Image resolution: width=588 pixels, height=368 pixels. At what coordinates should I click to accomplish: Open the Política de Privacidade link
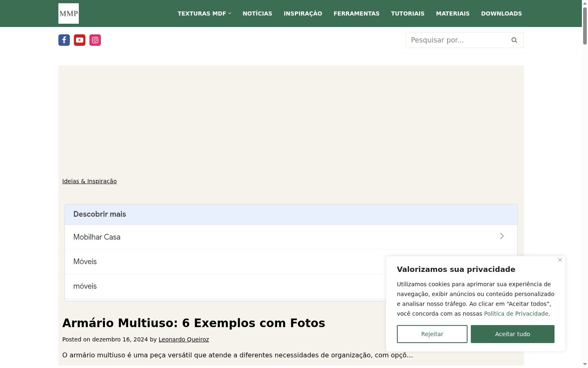click(x=516, y=314)
